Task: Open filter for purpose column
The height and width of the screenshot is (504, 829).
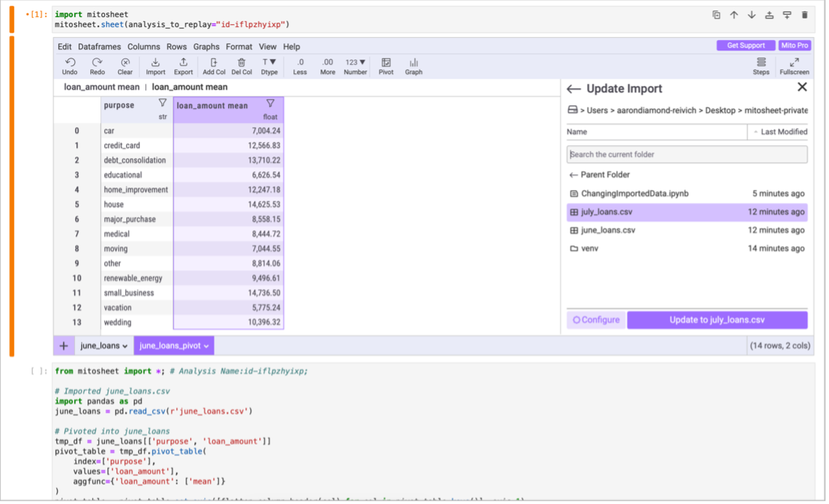Action: pos(162,104)
